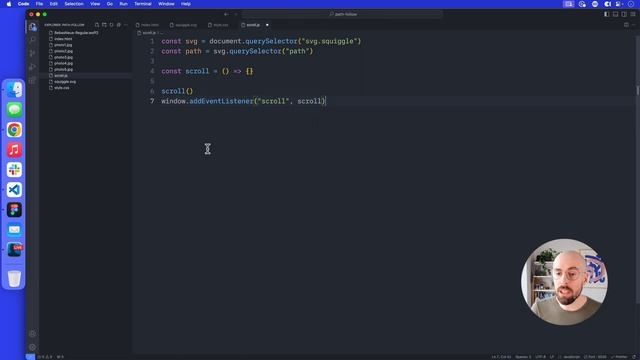The image size is (640, 360).
Task: Open the editor more actions ellipsis
Action: [x=634, y=25]
